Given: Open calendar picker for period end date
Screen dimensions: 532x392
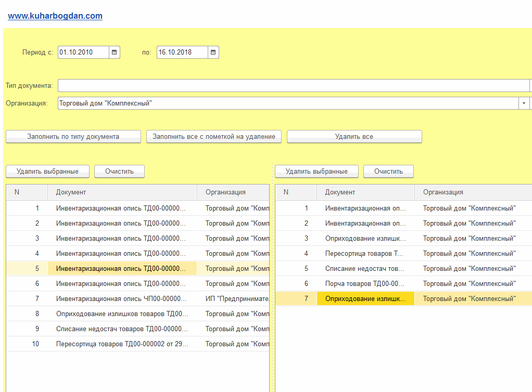Looking at the screenshot, I should [213, 53].
